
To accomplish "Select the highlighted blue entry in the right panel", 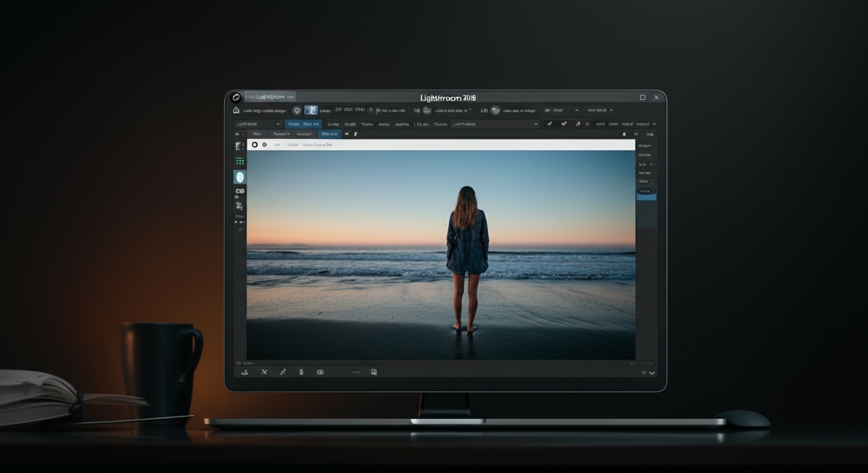I will [647, 196].
